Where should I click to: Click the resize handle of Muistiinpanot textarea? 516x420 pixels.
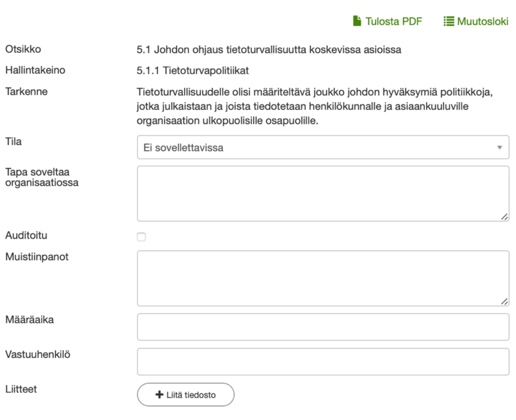click(x=504, y=302)
